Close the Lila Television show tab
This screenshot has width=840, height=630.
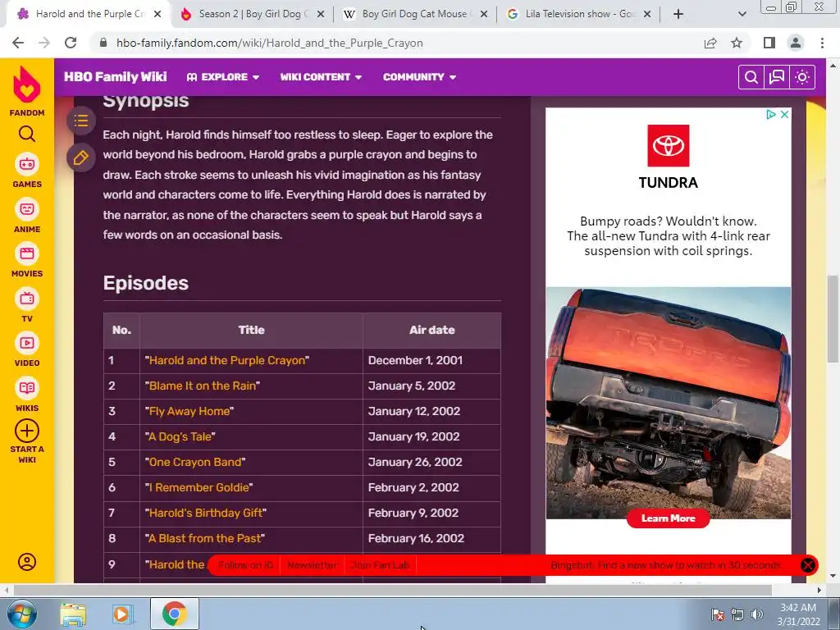click(x=647, y=15)
